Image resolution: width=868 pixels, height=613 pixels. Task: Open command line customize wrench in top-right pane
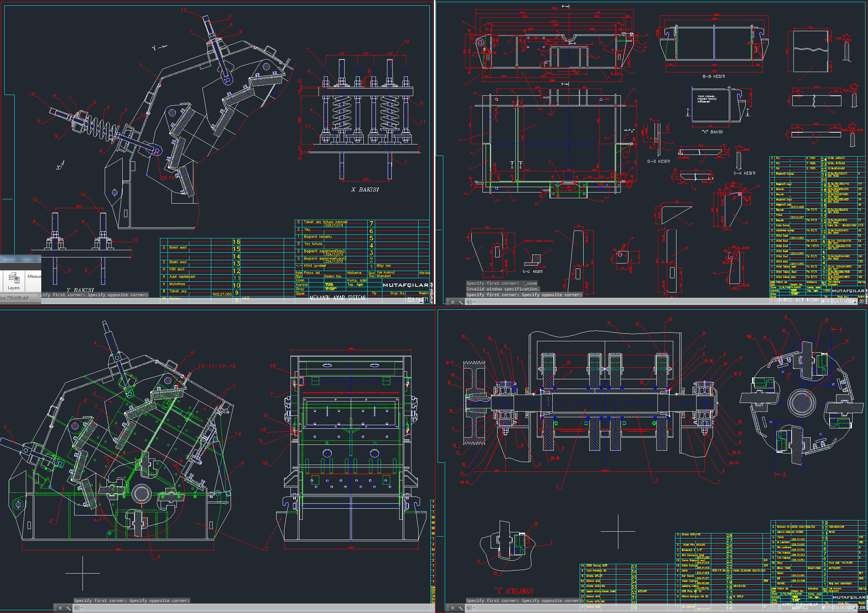[x=461, y=302]
